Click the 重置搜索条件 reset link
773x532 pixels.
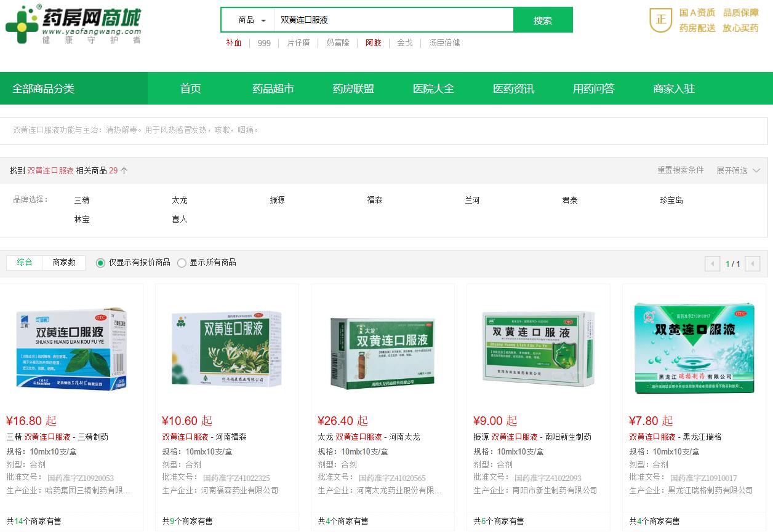tap(680, 170)
